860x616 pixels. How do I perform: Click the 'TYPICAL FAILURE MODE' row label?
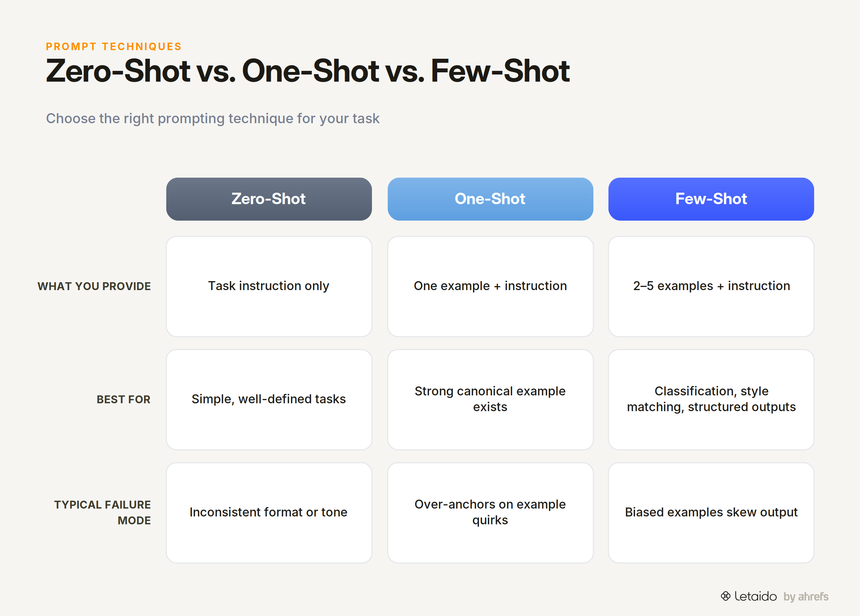click(102, 512)
